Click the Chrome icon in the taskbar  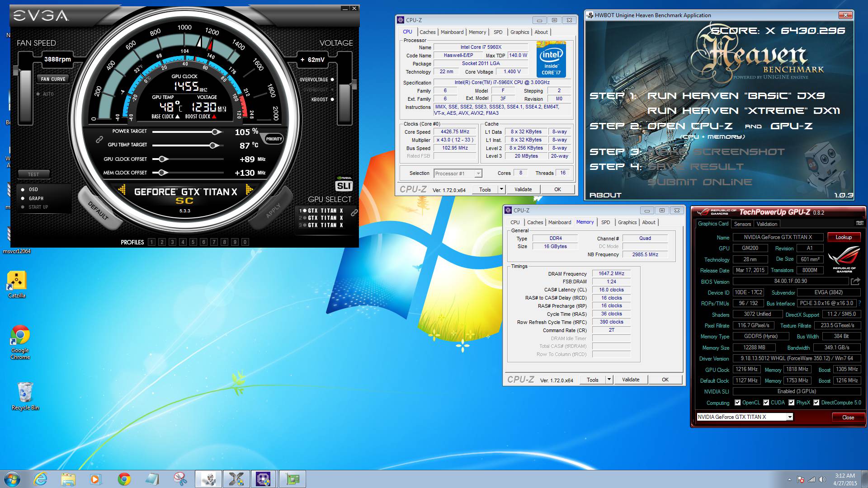click(124, 479)
